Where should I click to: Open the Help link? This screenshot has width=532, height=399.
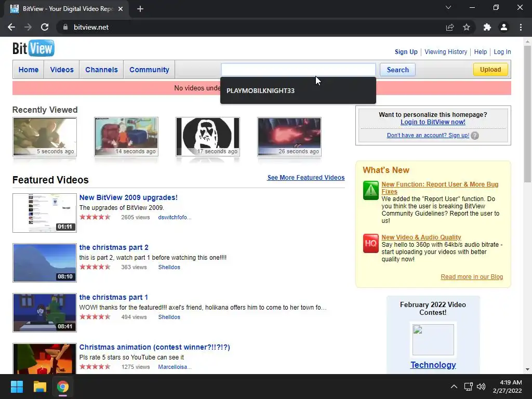tap(481, 52)
